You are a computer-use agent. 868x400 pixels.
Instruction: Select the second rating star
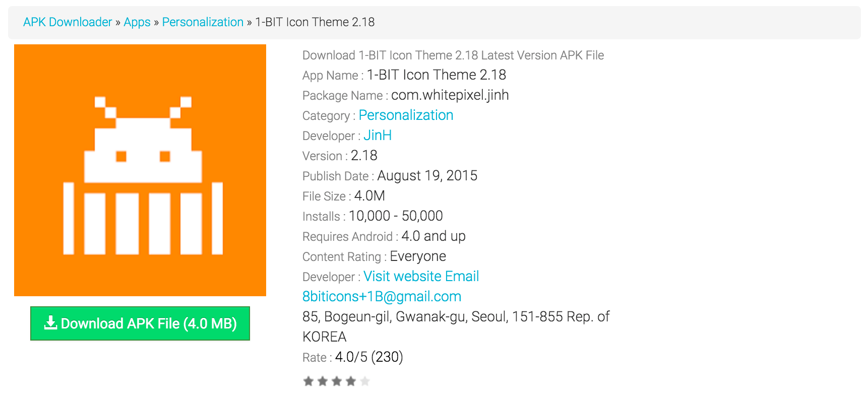click(323, 381)
